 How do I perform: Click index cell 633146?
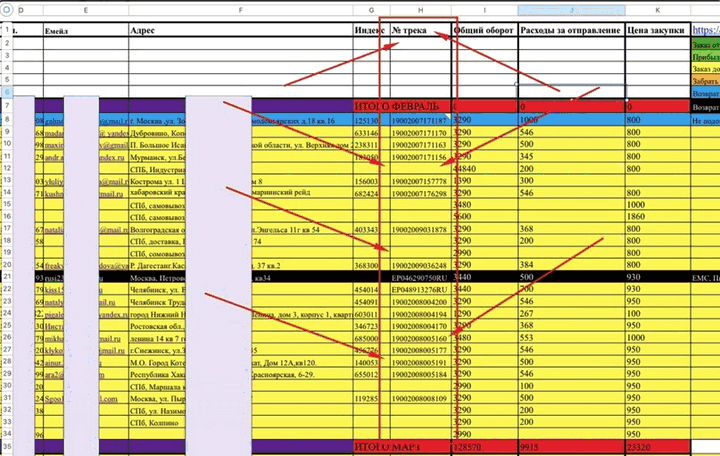371,133
